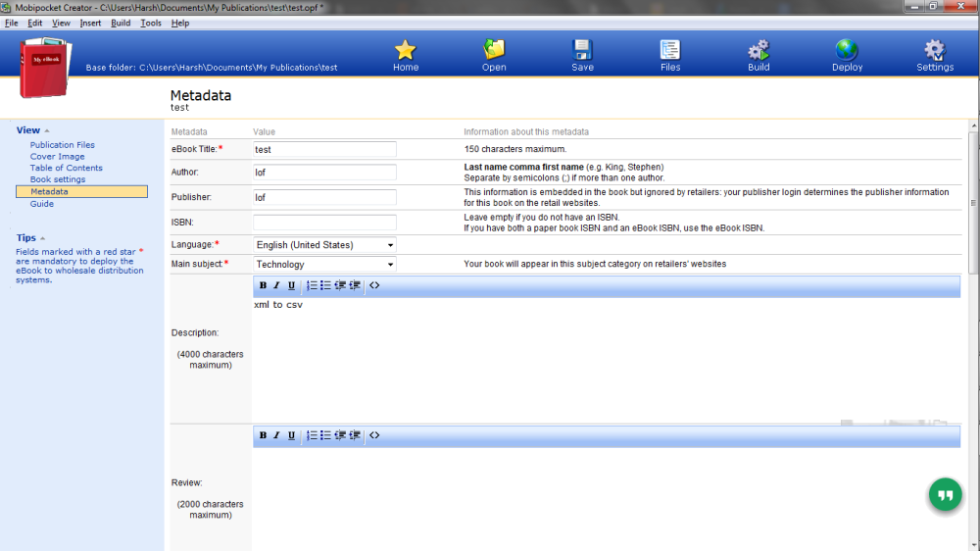Open the Main subject dropdown
980x551 pixels.
coord(324,265)
